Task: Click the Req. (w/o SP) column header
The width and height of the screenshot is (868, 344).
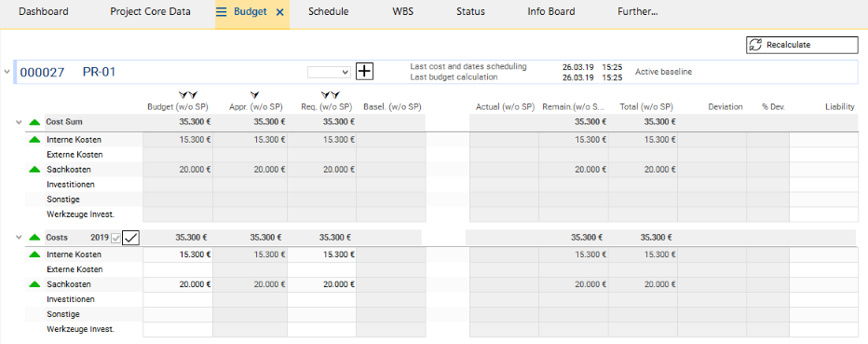Action: click(327, 107)
